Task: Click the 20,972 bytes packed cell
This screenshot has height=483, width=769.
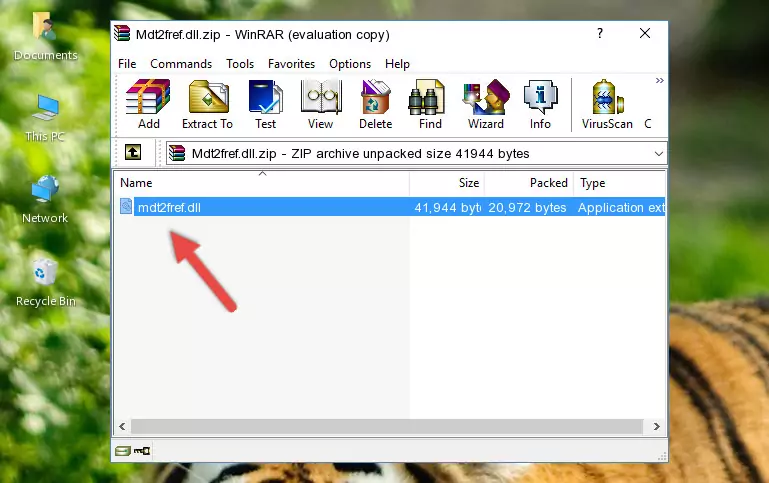Action: coord(527,207)
